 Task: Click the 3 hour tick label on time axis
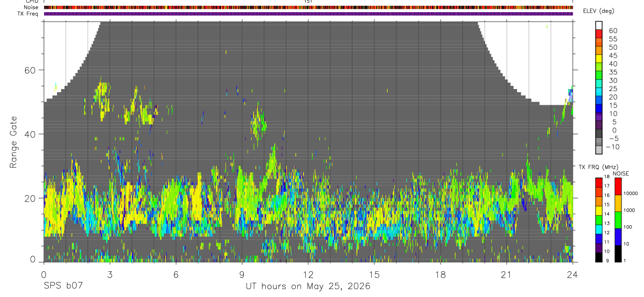(x=110, y=274)
